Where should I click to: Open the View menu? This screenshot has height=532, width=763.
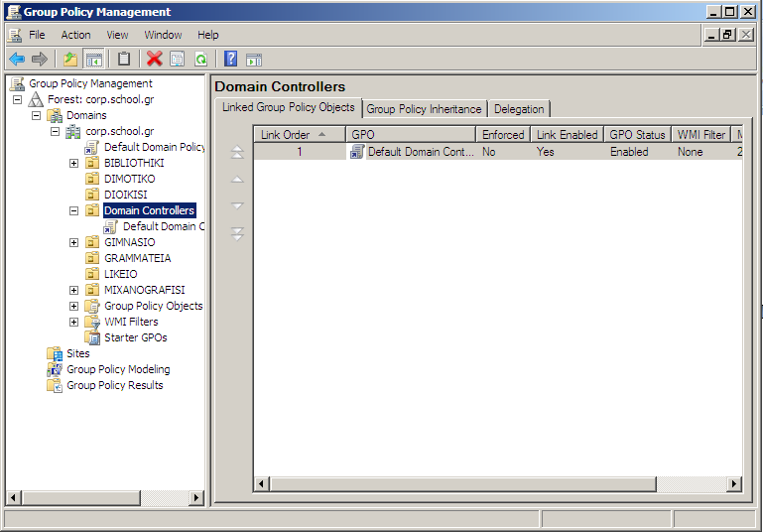[x=118, y=35]
